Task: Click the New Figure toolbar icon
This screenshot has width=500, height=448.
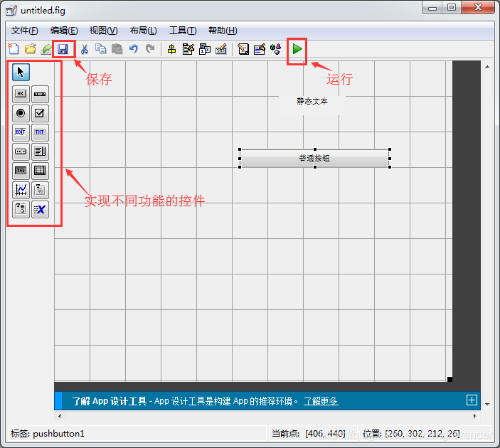Action: [14, 49]
